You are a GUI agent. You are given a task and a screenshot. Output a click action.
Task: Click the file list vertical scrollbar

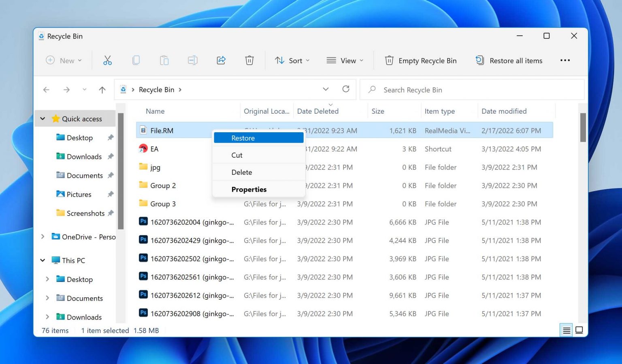click(583, 128)
